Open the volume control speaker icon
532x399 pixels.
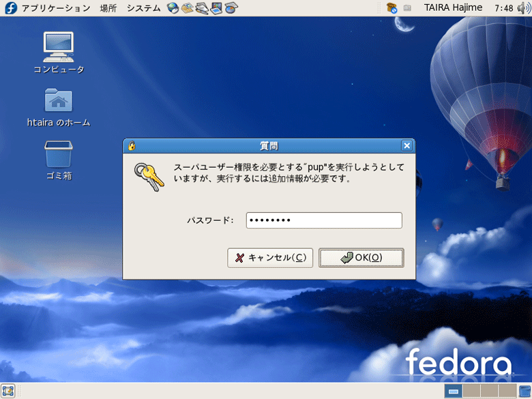pos(523,8)
